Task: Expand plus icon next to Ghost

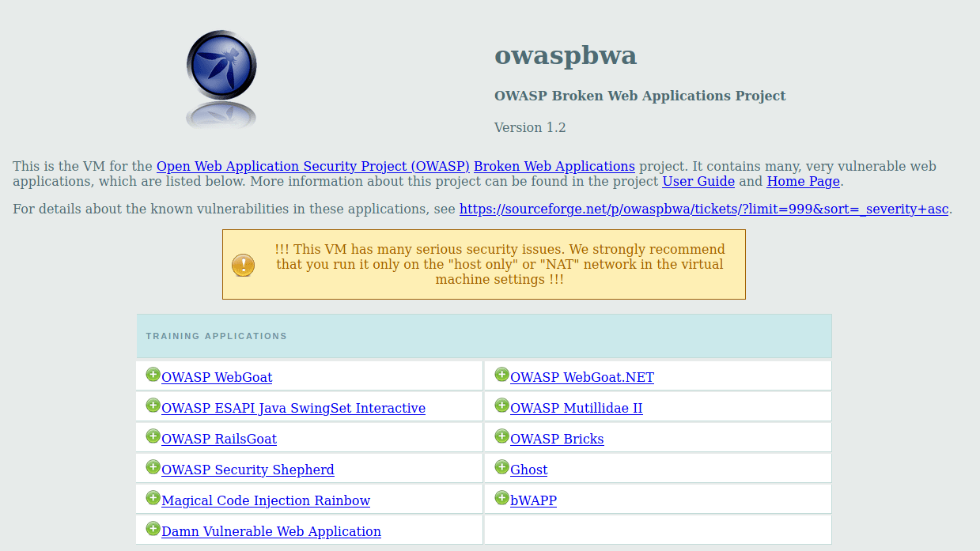Action: (501, 467)
